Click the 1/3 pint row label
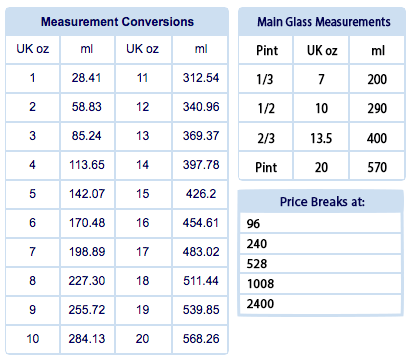Viewport: 411px width, 362px height. coord(265,79)
